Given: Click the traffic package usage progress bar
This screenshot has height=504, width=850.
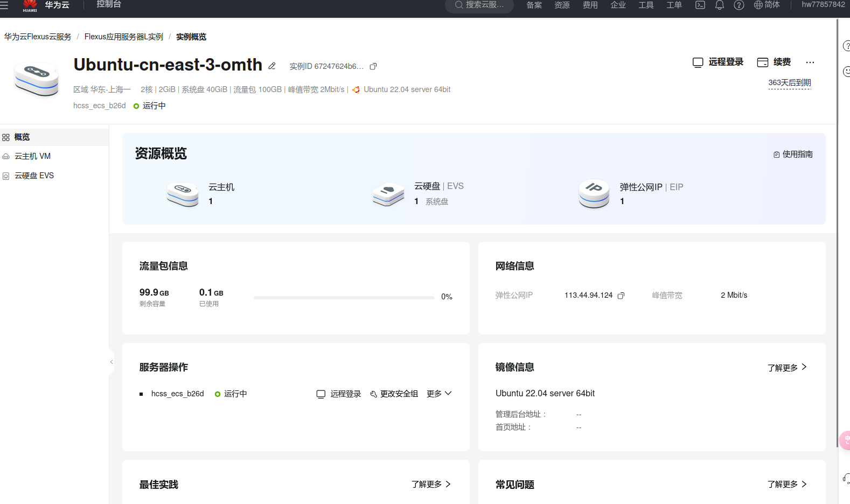Looking at the screenshot, I should [x=344, y=297].
